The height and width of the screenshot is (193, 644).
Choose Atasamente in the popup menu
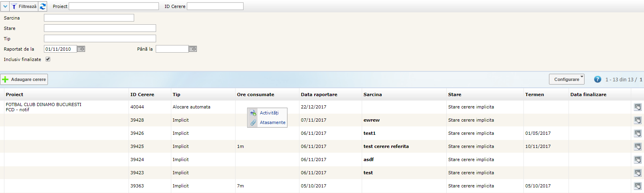pos(272,122)
